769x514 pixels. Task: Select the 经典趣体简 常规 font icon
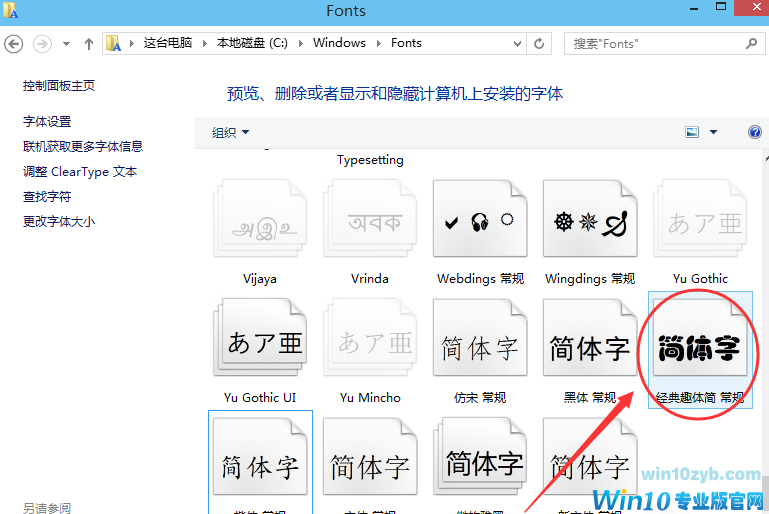click(x=700, y=338)
